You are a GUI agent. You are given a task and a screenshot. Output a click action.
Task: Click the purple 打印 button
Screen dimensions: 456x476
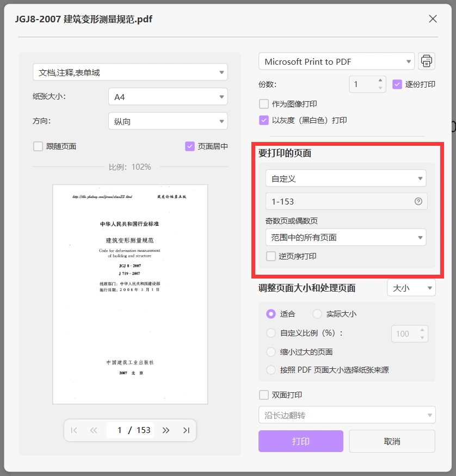click(x=301, y=441)
